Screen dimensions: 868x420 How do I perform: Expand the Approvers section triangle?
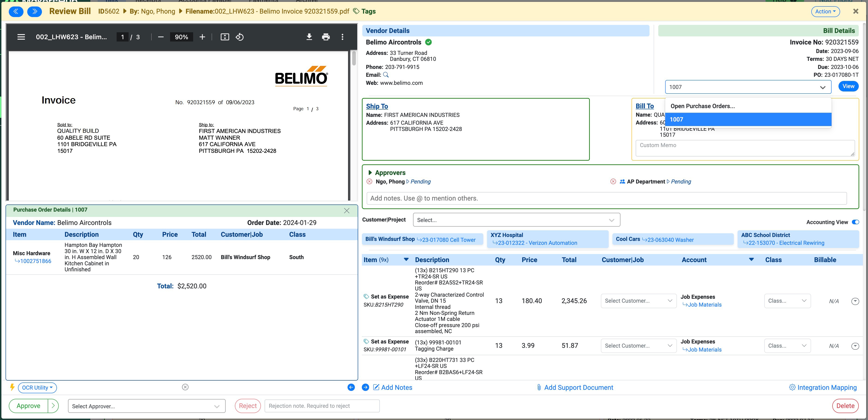tap(370, 172)
